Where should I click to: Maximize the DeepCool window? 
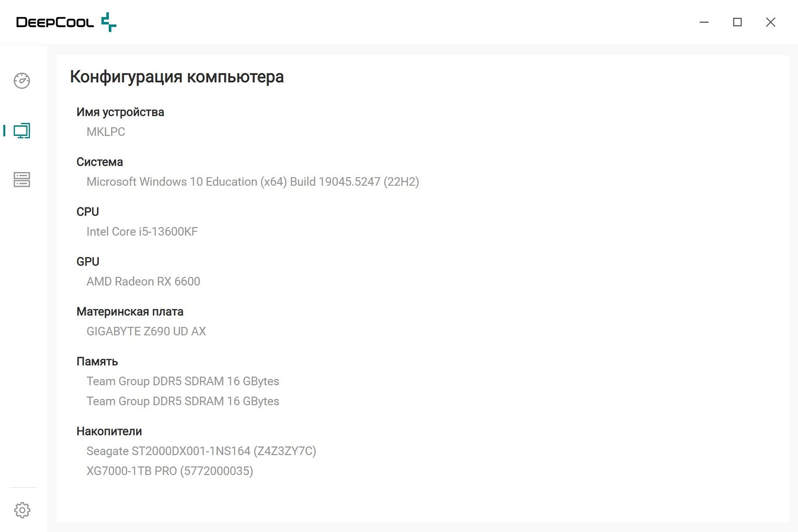[737, 22]
